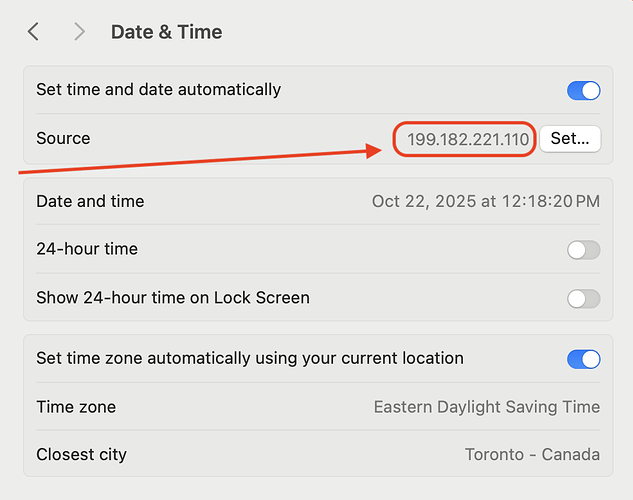Select the Time zone row label

(x=76, y=407)
